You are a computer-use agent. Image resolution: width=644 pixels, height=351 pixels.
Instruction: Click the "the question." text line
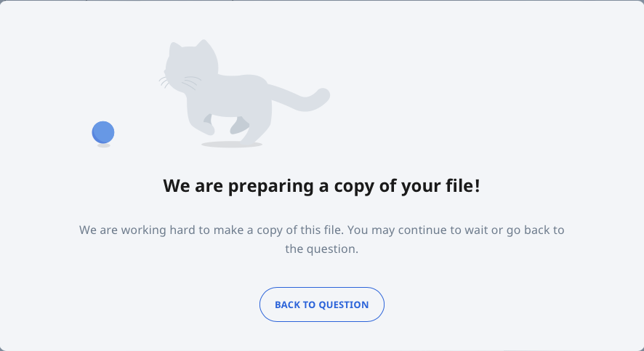point(321,249)
